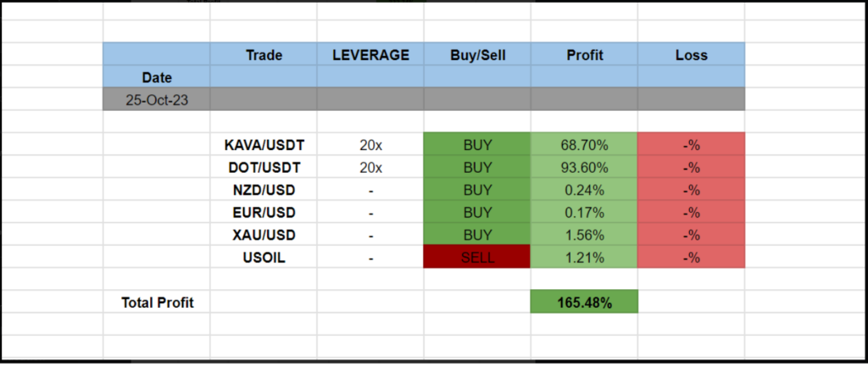Select the EUR/USD cell

264,212
